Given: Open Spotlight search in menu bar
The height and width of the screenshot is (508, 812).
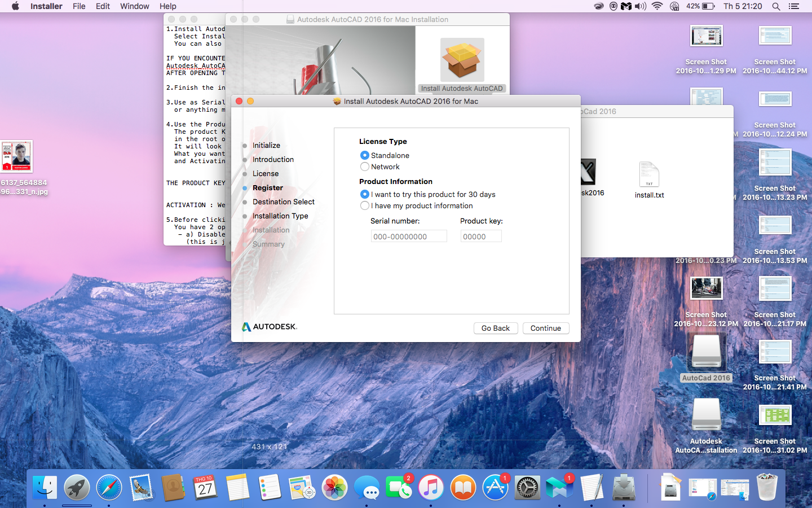Looking at the screenshot, I should coord(776,6).
